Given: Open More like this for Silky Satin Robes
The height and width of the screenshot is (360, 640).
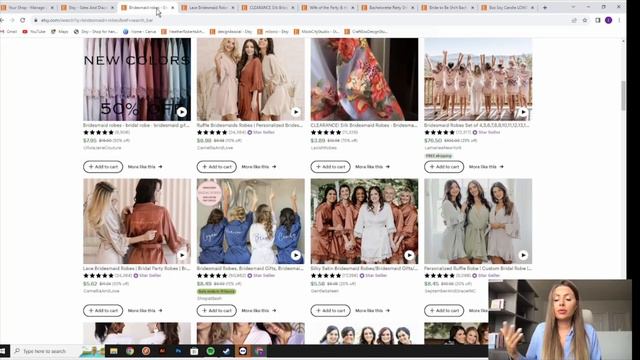Looking at the screenshot, I should coord(372,310).
